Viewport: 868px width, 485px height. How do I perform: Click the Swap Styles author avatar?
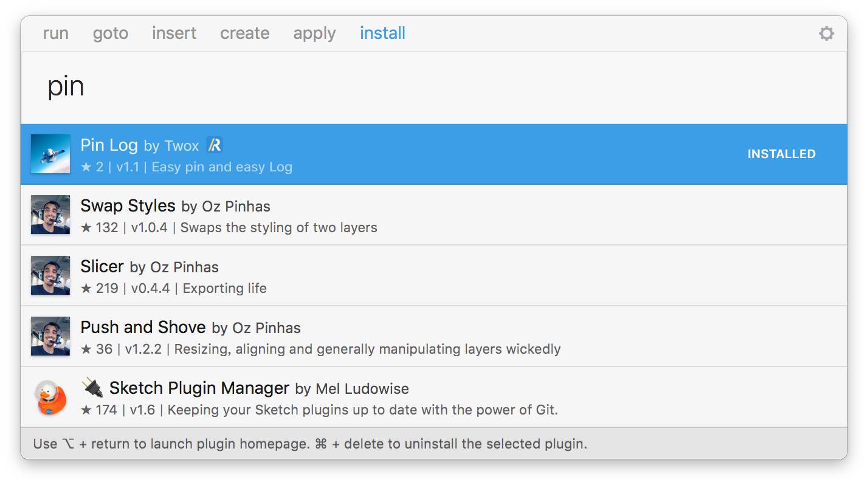click(x=50, y=215)
